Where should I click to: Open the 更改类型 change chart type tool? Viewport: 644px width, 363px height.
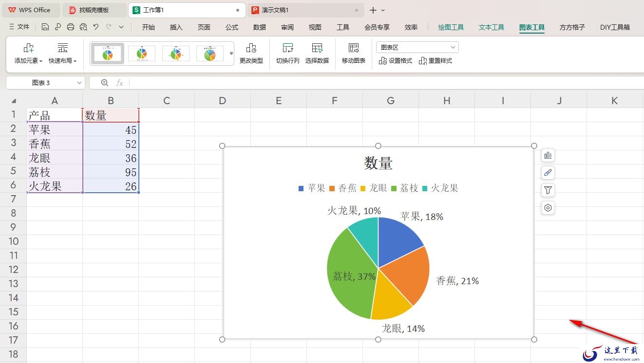251,53
